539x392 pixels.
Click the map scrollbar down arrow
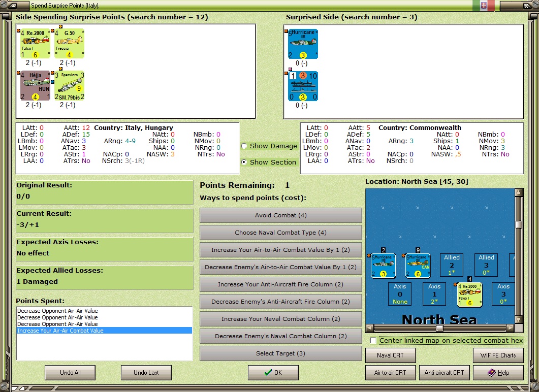click(519, 319)
